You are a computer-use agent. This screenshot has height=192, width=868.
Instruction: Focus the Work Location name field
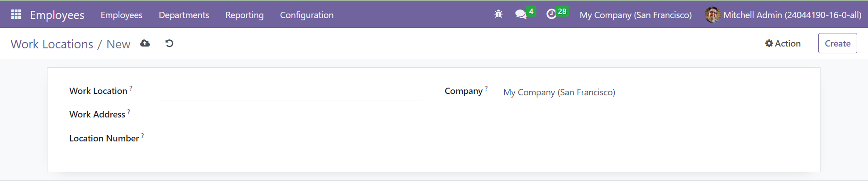click(289, 92)
